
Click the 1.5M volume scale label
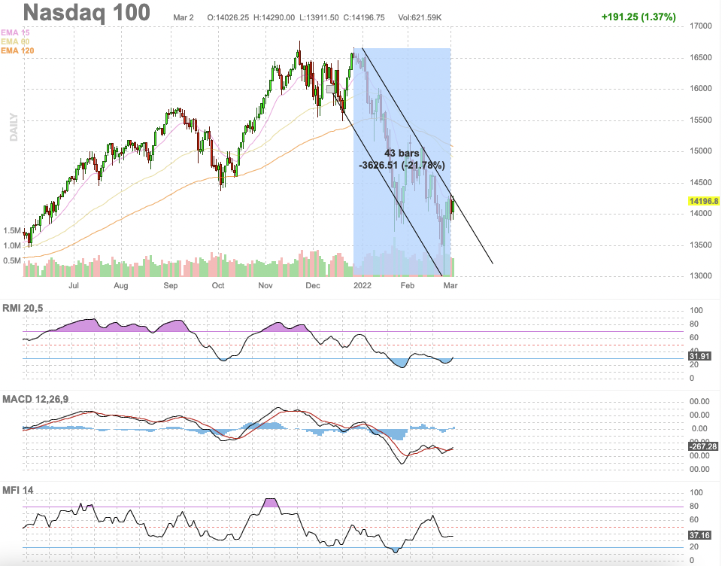[12, 231]
